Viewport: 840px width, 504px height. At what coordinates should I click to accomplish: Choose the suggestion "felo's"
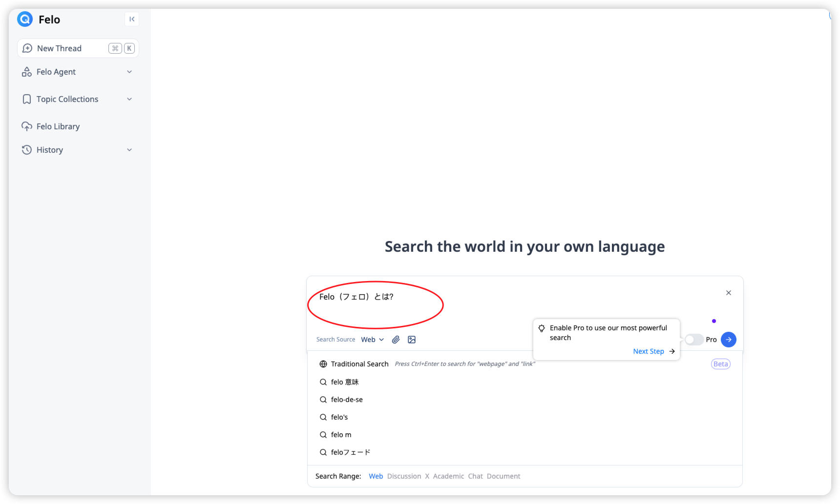[x=525, y=417]
